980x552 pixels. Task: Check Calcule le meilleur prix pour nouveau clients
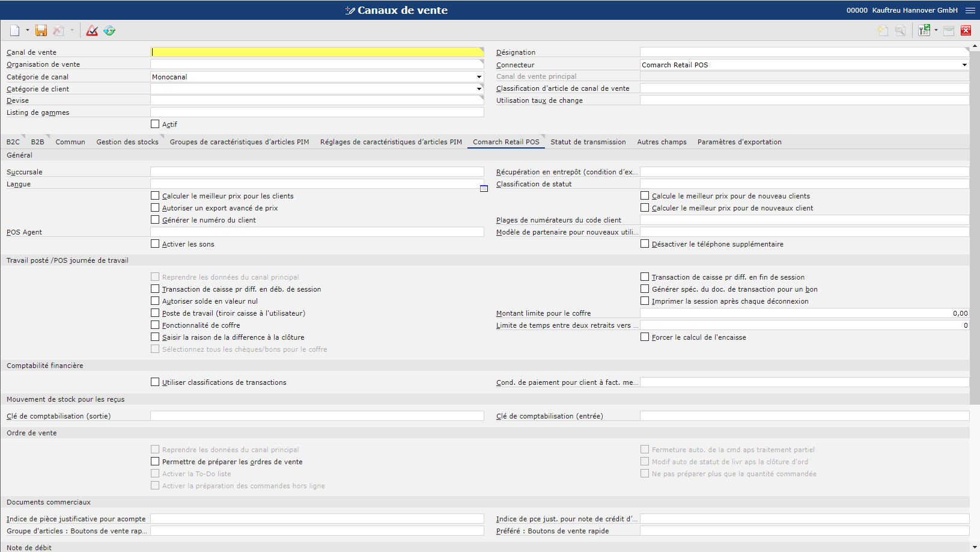pyautogui.click(x=645, y=195)
